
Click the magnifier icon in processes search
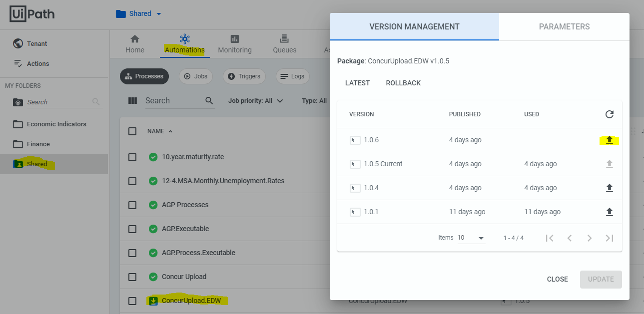[209, 101]
